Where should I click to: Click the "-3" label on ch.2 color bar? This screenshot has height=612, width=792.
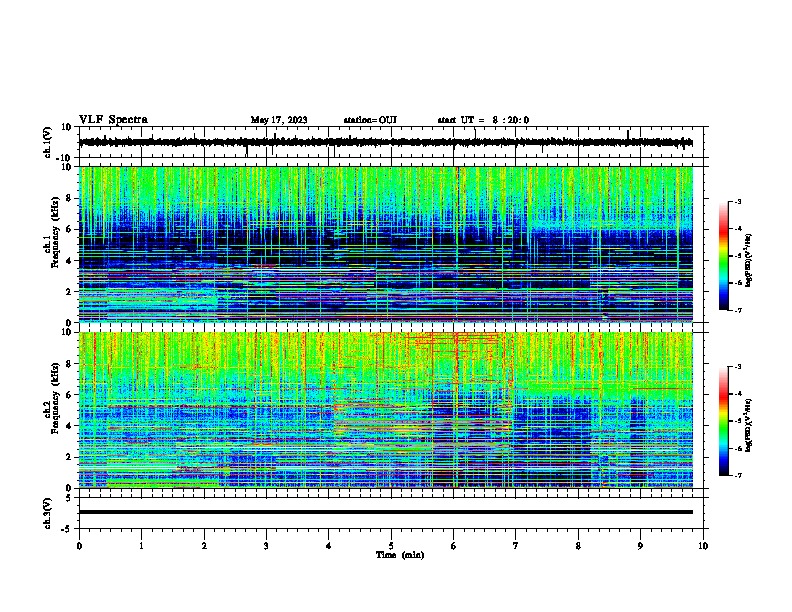tap(738, 367)
